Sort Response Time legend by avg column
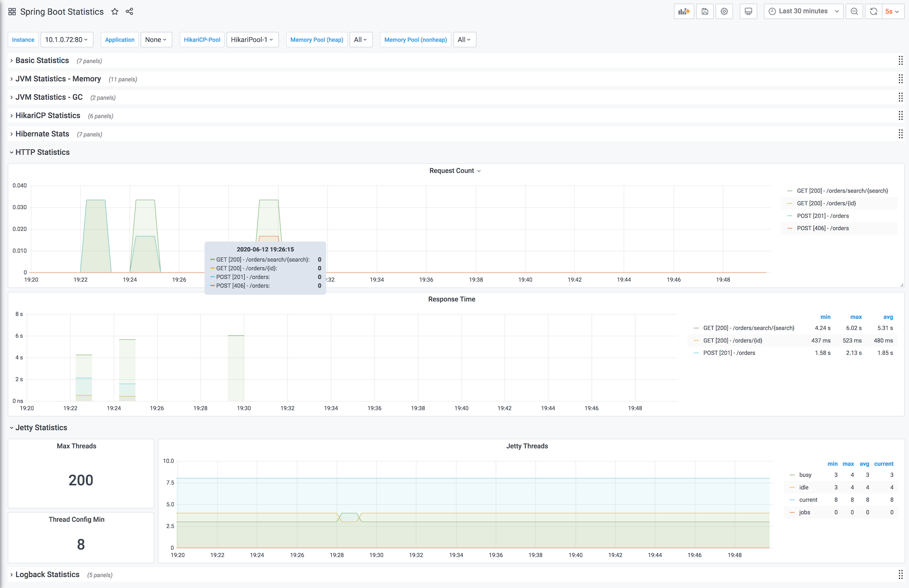Image resolution: width=909 pixels, height=588 pixels. 888,317
